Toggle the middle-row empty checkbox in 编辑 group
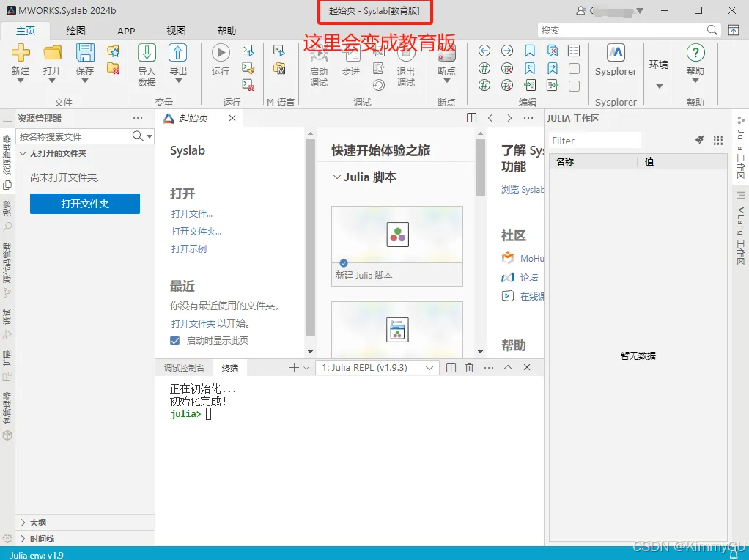The height and width of the screenshot is (560, 749). [575, 68]
